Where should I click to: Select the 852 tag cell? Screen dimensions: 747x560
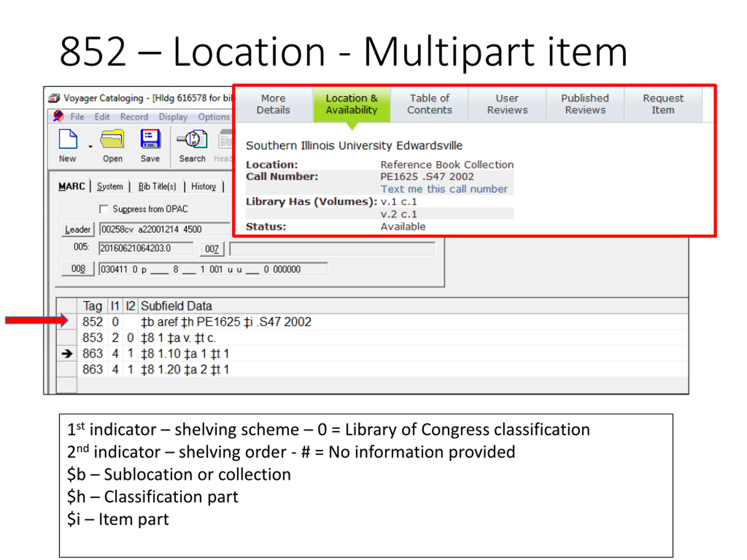pyautogui.click(x=92, y=322)
